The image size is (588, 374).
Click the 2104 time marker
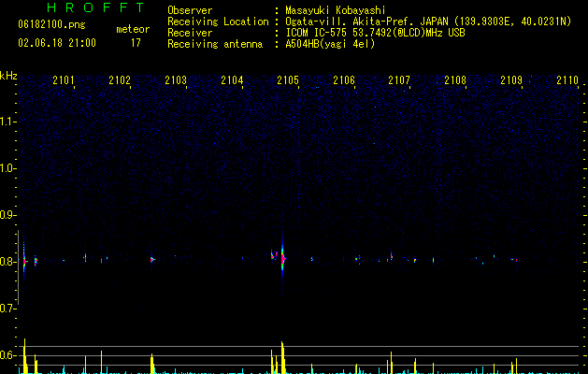(232, 80)
